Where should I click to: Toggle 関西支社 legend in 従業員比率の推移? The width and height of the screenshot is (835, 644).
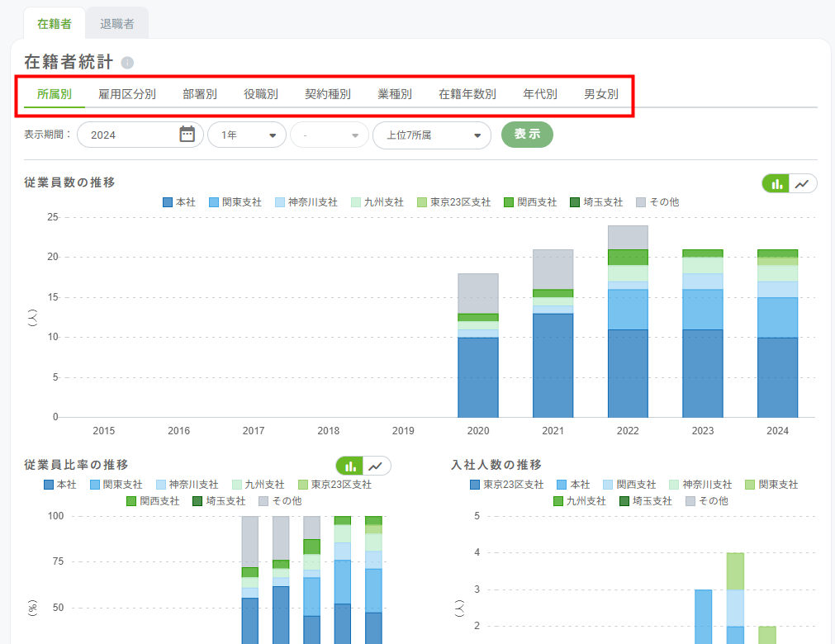pos(154,501)
